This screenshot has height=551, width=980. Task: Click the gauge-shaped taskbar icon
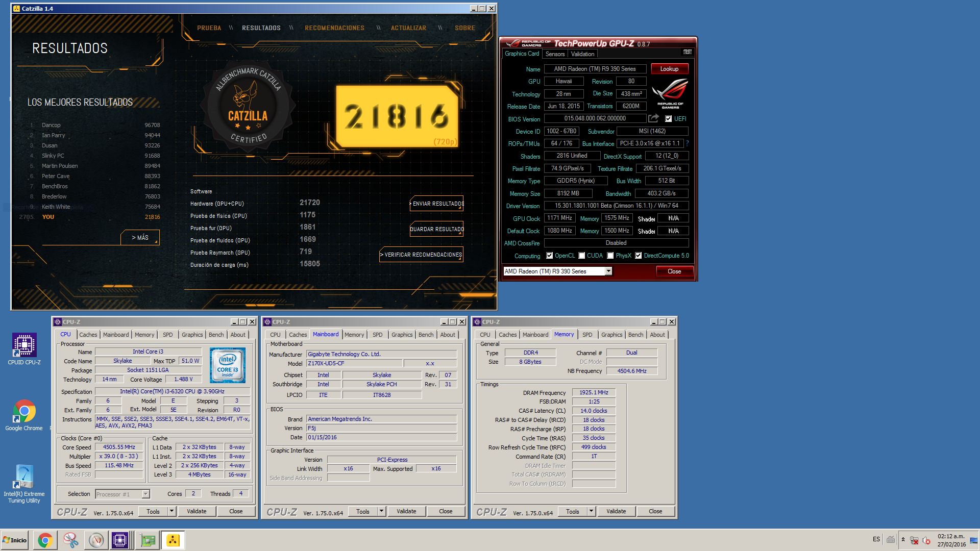[x=96, y=540]
